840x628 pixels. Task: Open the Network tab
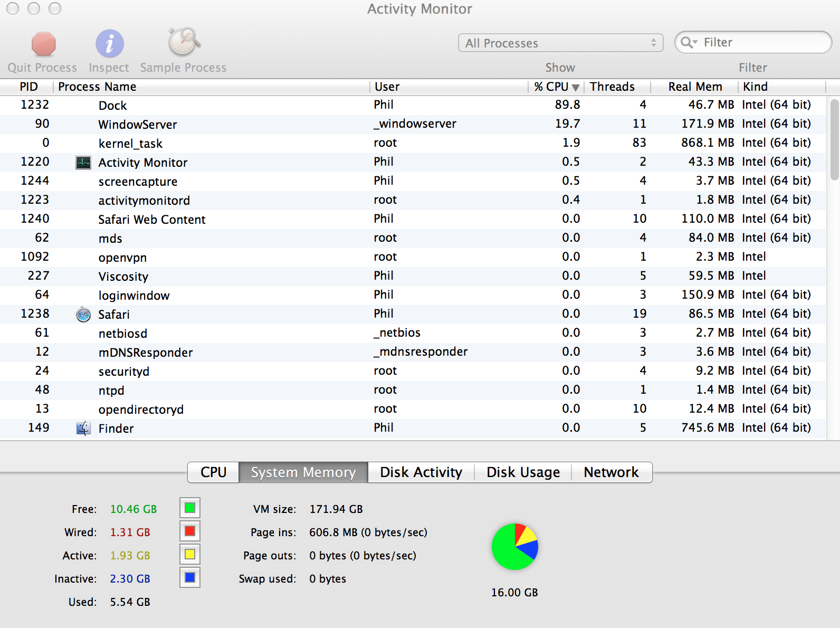[612, 472]
